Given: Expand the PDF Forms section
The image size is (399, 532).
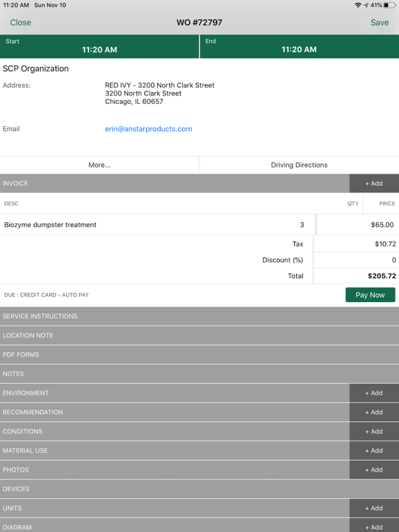Looking at the screenshot, I should coord(199,355).
